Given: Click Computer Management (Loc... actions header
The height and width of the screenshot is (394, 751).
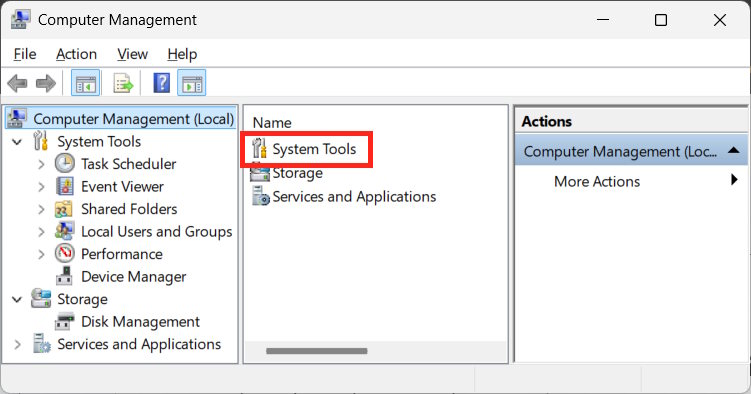Looking at the screenshot, I should tap(631, 151).
